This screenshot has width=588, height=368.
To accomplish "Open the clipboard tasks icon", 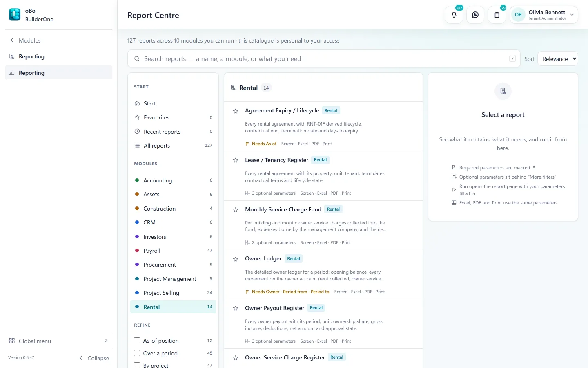I will point(497,15).
